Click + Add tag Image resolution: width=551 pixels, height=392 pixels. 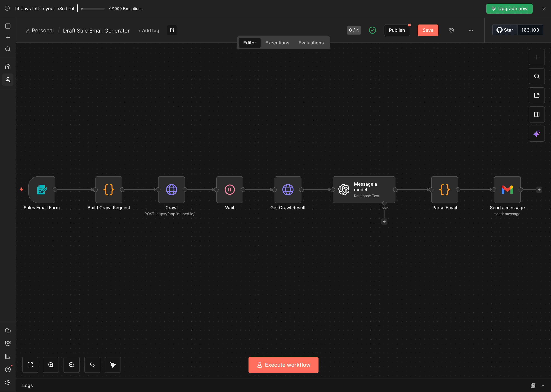point(148,31)
